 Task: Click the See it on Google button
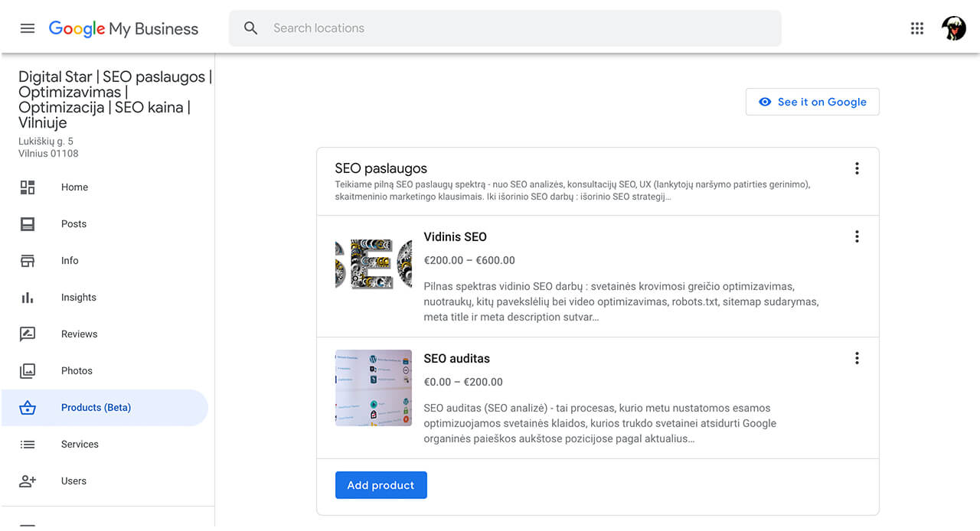[812, 102]
